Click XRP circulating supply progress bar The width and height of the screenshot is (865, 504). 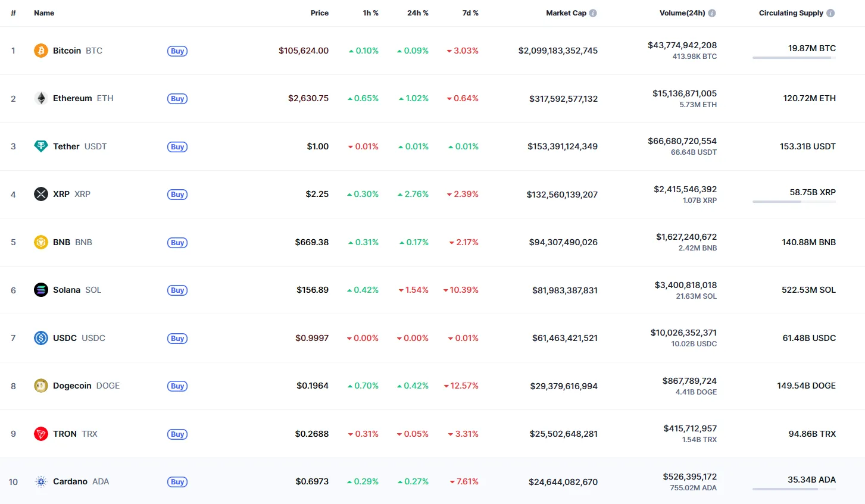(794, 202)
